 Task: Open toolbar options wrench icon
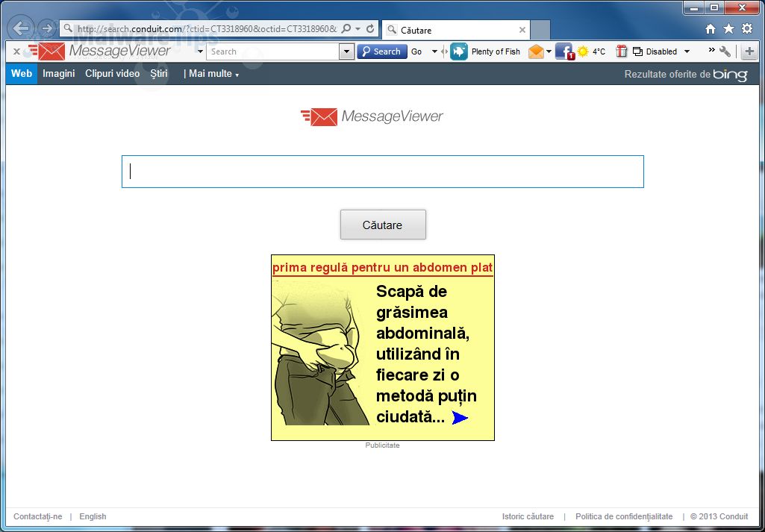pyautogui.click(x=725, y=51)
